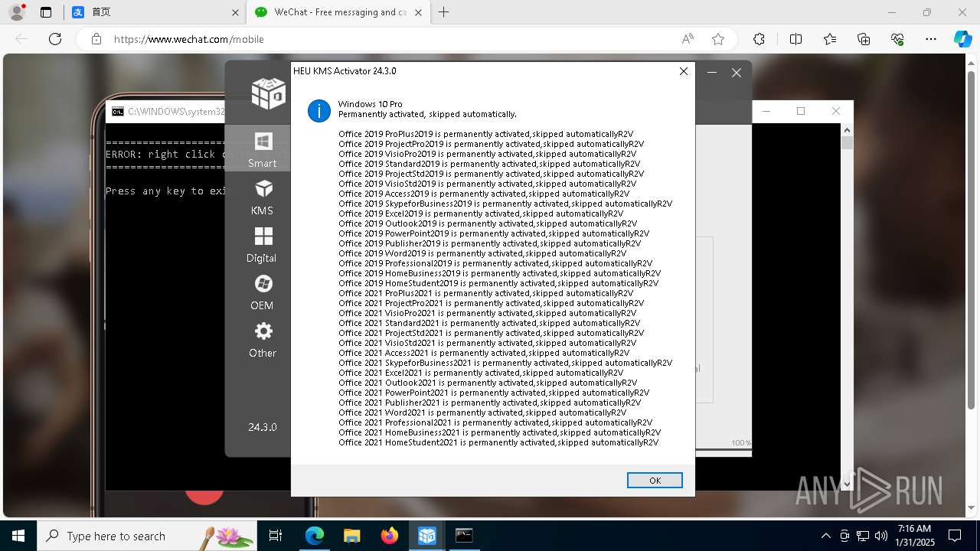The height and width of the screenshot is (551, 980).
Task: Open Task View on the taskbar
Action: [276, 536]
